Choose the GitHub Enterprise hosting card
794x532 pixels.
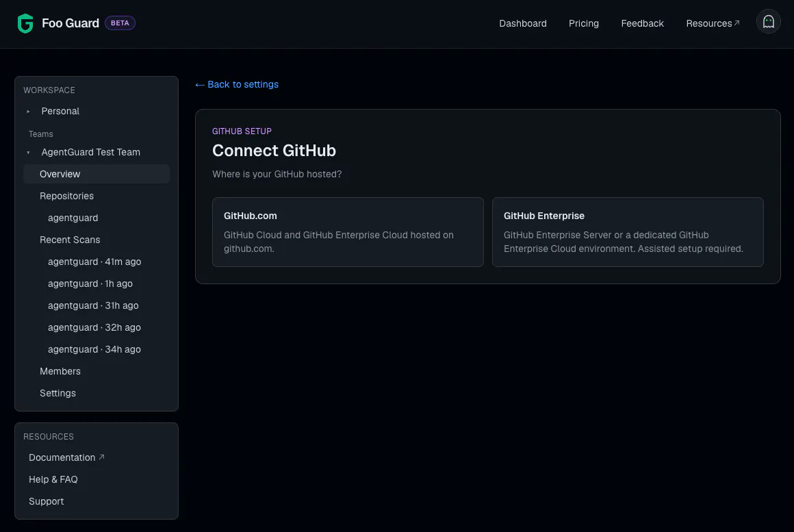coord(628,232)
